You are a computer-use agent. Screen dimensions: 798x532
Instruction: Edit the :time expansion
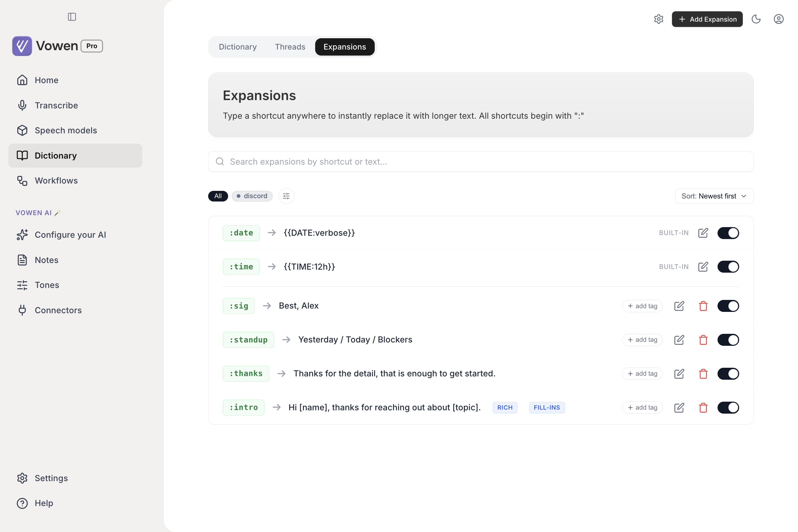tap(703, 267)
